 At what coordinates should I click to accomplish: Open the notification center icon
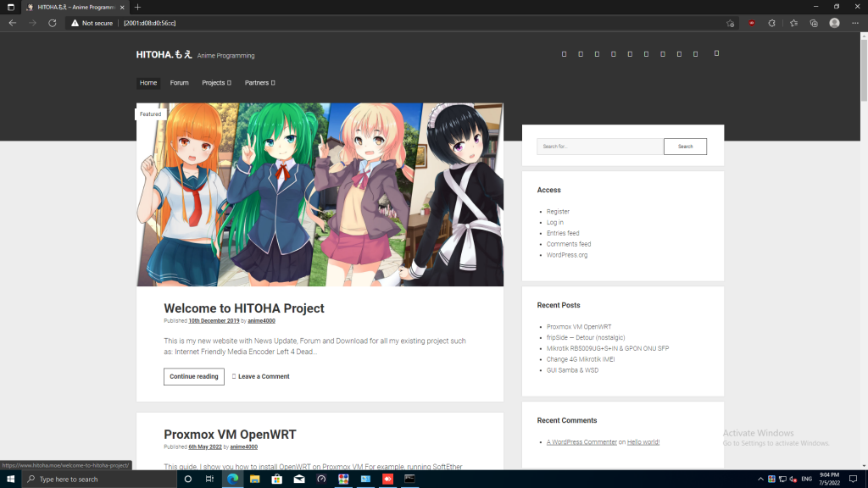coord(853,480)
